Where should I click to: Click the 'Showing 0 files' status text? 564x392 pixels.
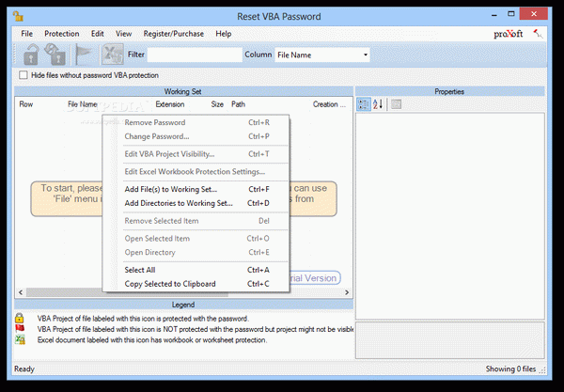[510, 369]
